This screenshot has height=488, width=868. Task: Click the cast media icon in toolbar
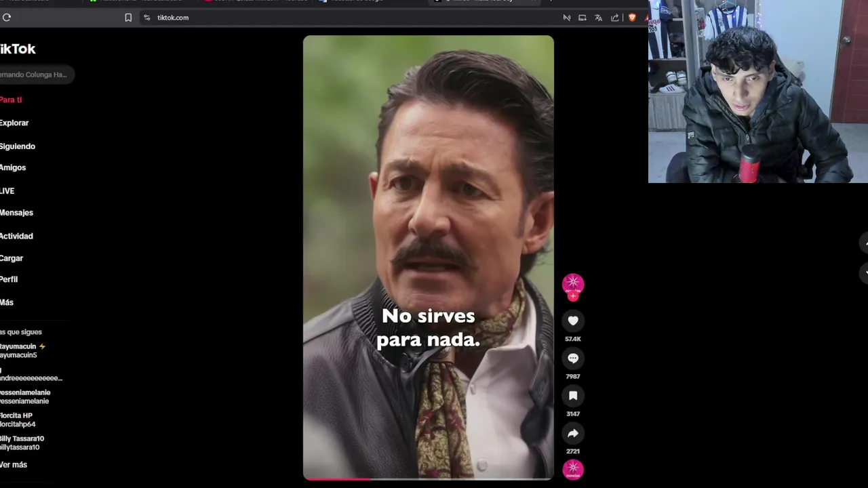pos(583,18)
